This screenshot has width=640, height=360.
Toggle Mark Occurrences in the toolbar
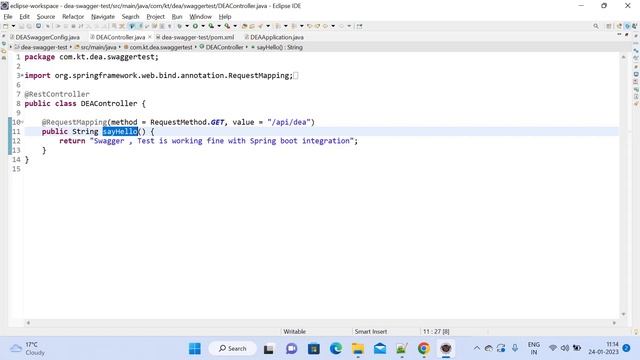pos(132,26)
